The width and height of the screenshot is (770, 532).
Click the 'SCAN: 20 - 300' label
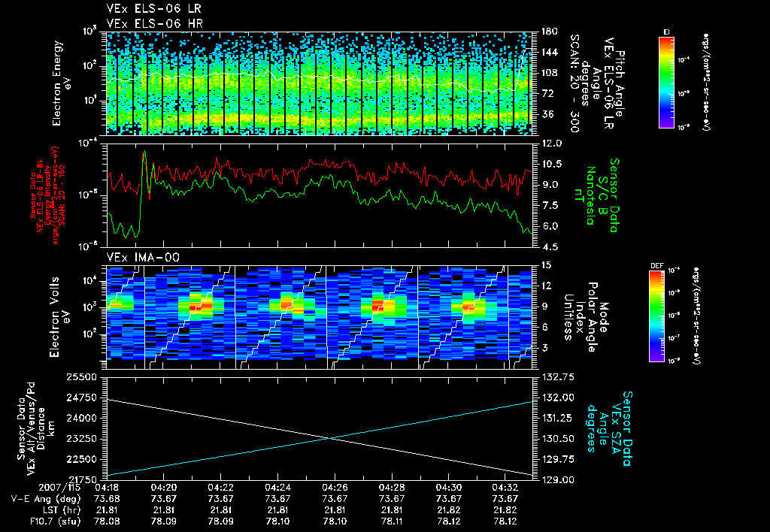click(575, 83)
